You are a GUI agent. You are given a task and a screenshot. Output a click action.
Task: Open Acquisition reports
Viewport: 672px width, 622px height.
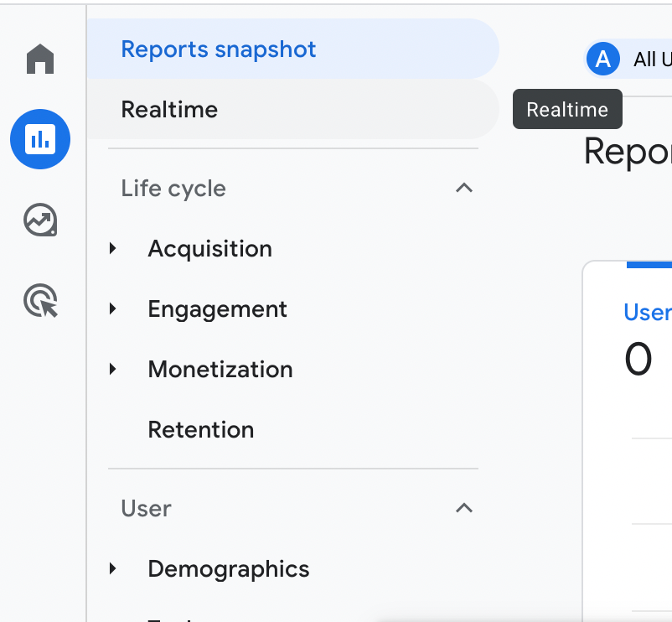click(210, 249)
